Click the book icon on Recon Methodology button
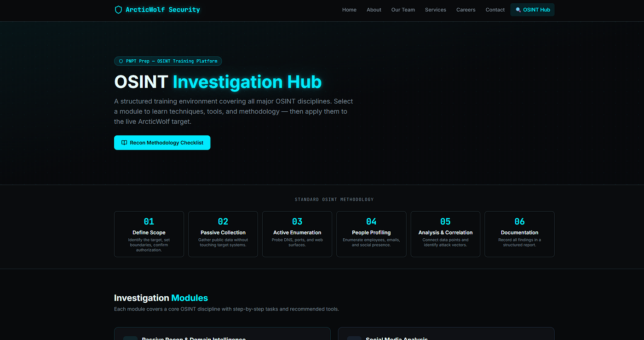 click(x=124, y=143)
